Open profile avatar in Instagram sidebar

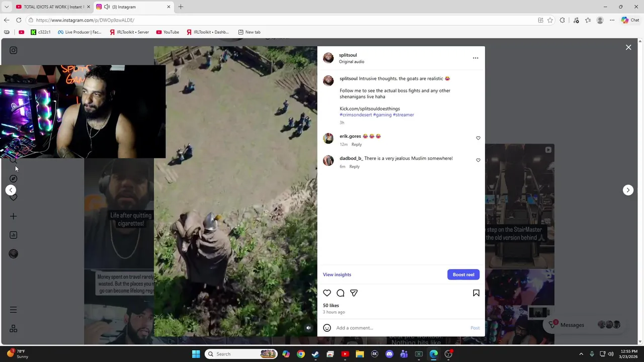coord(14,254)
